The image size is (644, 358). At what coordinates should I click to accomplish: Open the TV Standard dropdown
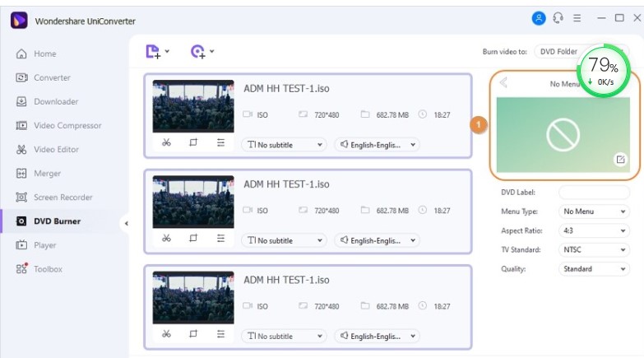[x=594, y=249]
